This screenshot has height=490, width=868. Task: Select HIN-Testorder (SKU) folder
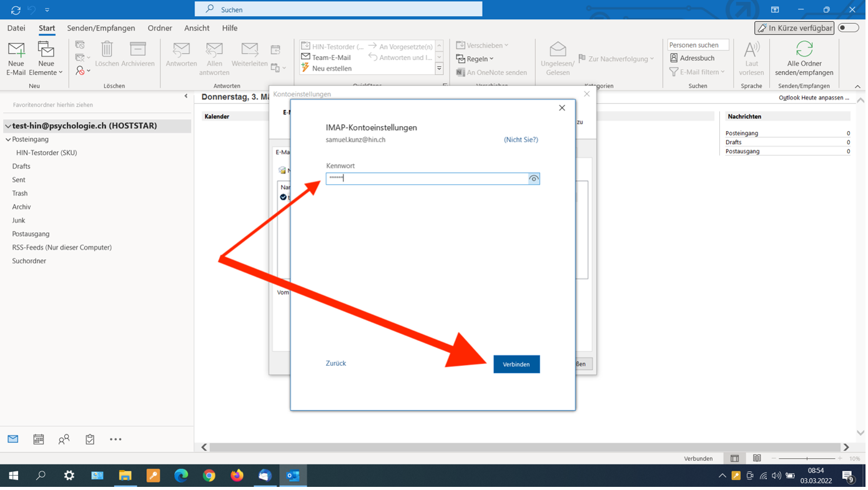[47, 153]
